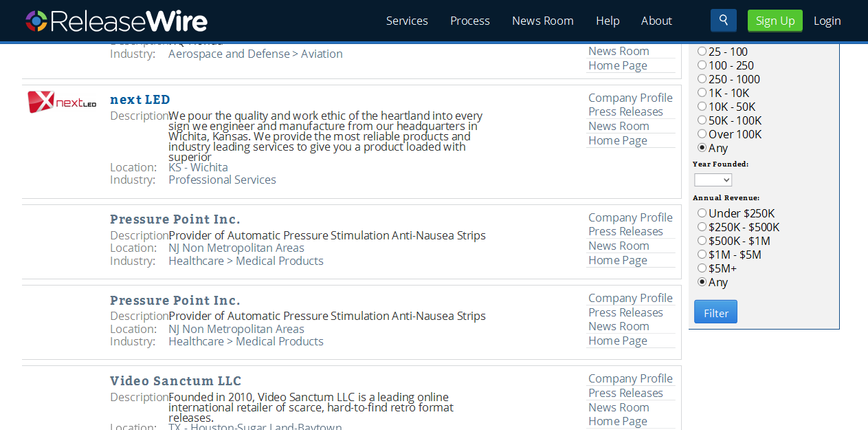The height and width of the screenshot is (430, 868).
Task: Select the 50K - 100K employees option
Action: tap(702, 120)
